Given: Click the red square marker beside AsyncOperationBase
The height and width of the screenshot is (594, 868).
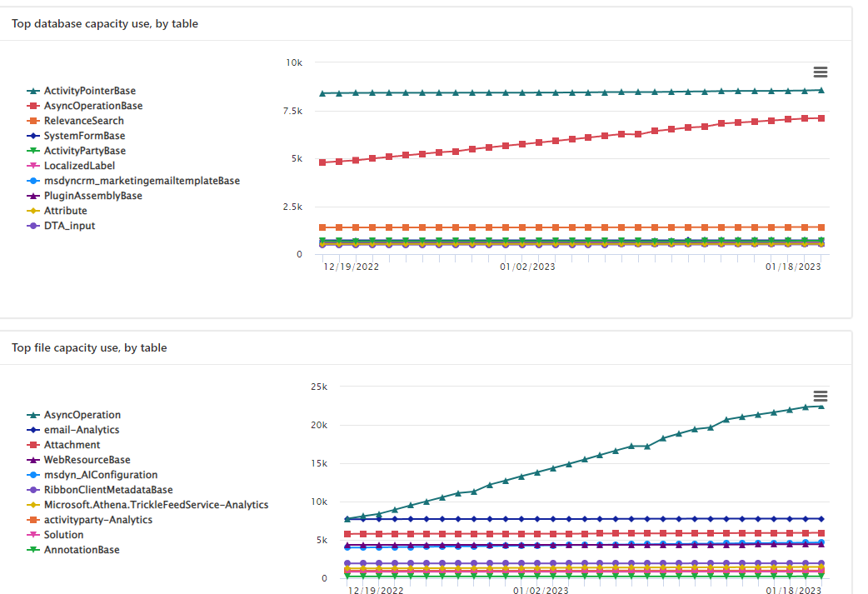Looking at the screenshot, I should point(33,106).
